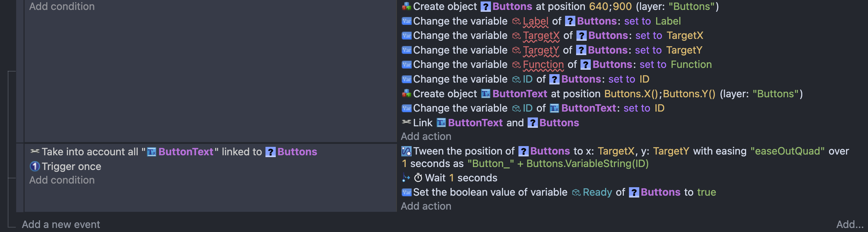
Task: Add a new event
Action: pos(61,224)
